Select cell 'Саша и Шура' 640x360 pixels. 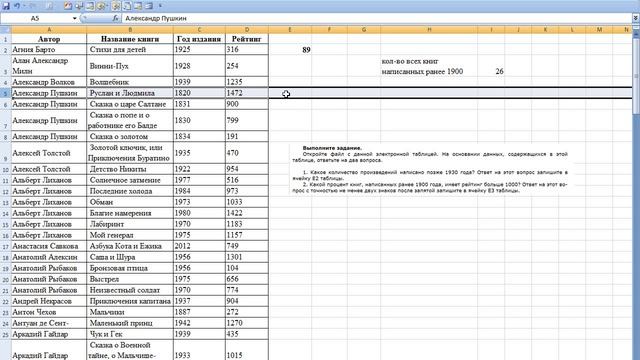click(130, 258)
